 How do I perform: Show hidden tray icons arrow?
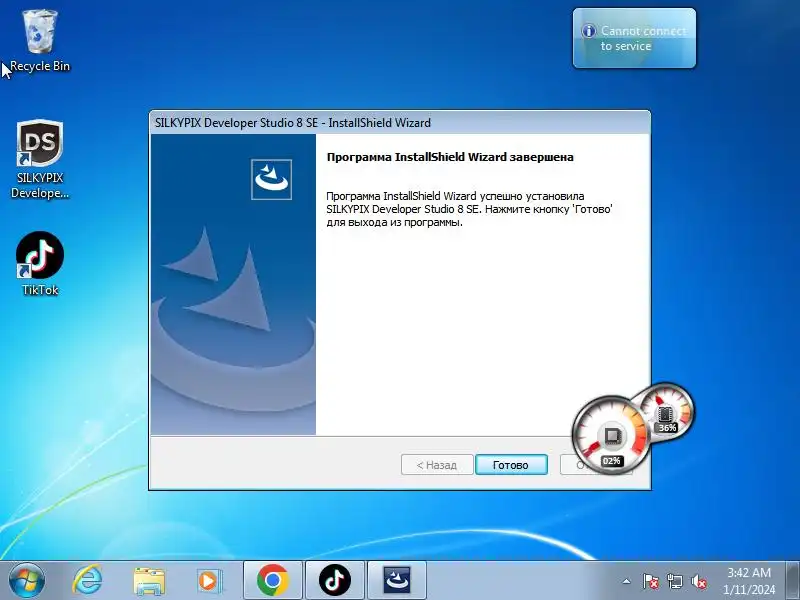click(x=627, y=581)
